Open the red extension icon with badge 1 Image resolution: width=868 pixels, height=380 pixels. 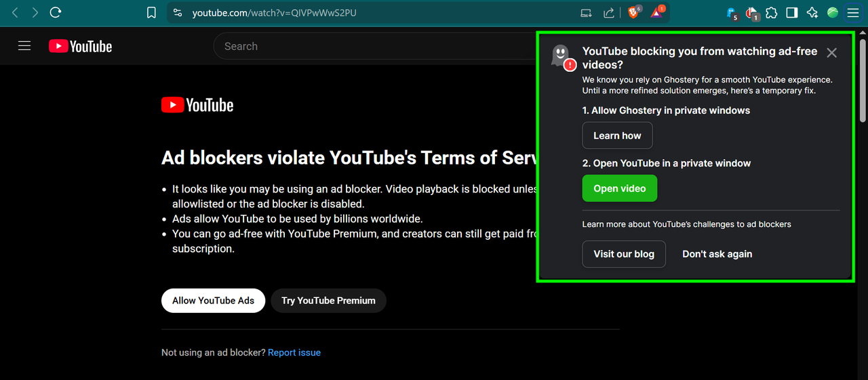click(751, 13)
